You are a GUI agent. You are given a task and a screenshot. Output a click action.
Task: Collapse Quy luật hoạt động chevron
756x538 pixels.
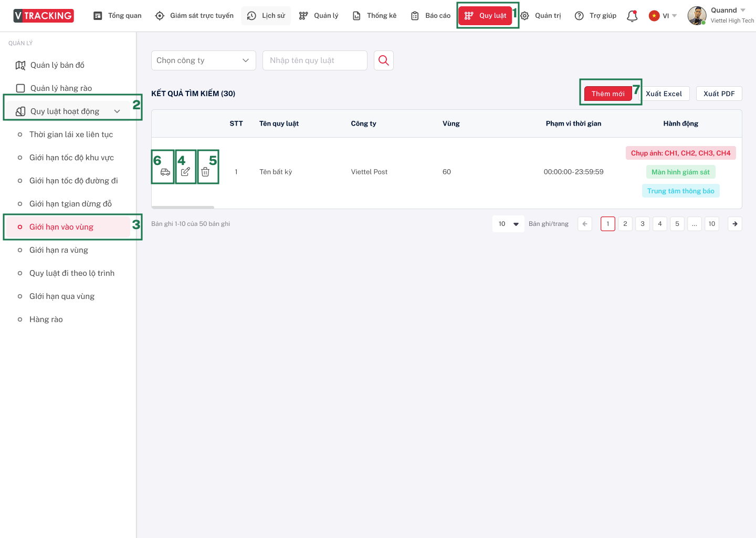[117, 111]
